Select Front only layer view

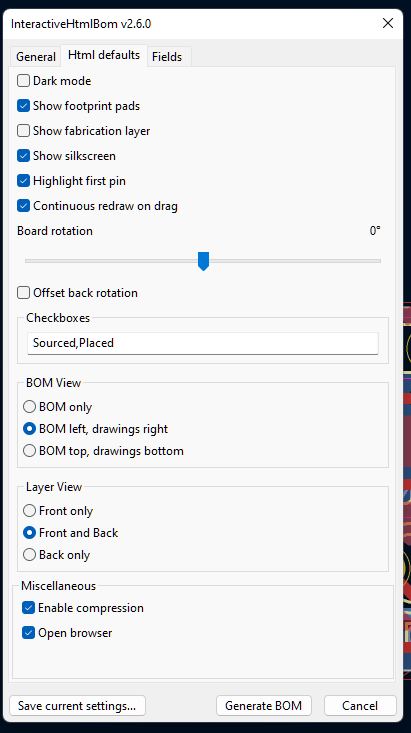pyautogui.click(x=29, y=510)
